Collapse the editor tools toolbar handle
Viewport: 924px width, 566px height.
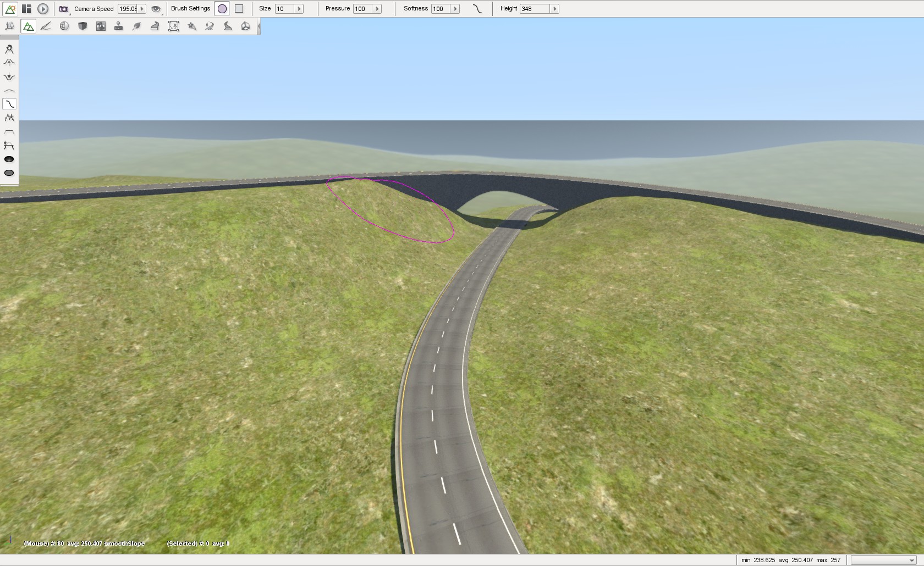coord(258,26)
